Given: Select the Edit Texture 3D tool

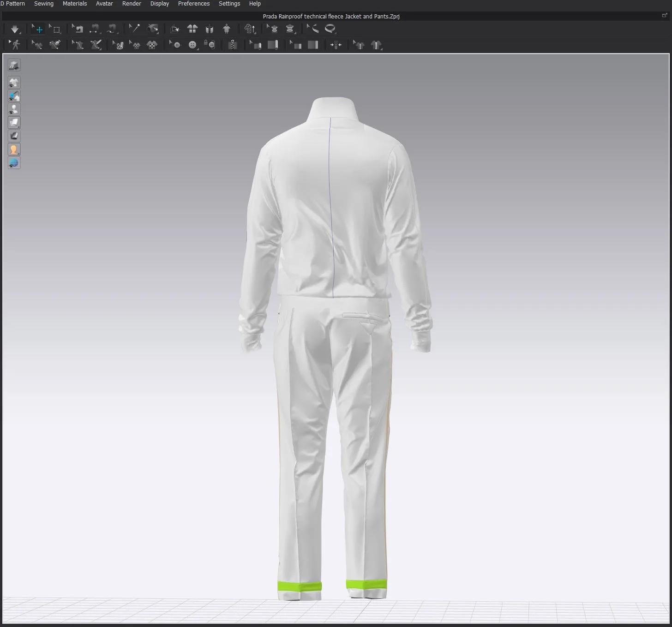Looking at the screenshot, I should click(x=118, y=45).
